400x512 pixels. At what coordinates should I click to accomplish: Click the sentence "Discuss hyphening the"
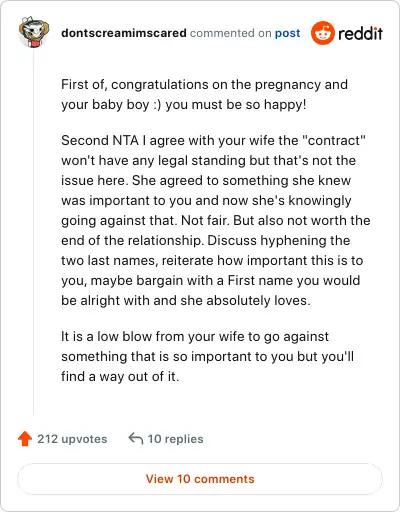[278, 240]
